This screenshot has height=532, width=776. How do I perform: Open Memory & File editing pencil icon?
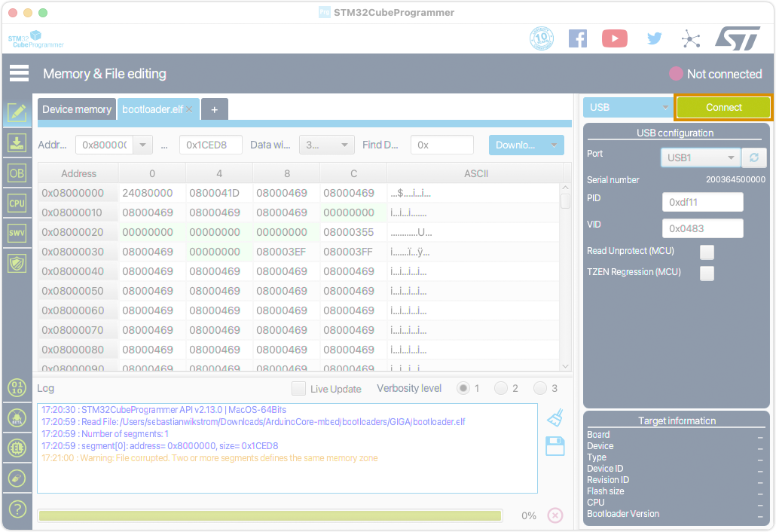pyautogui.click(x=17, y=112)
